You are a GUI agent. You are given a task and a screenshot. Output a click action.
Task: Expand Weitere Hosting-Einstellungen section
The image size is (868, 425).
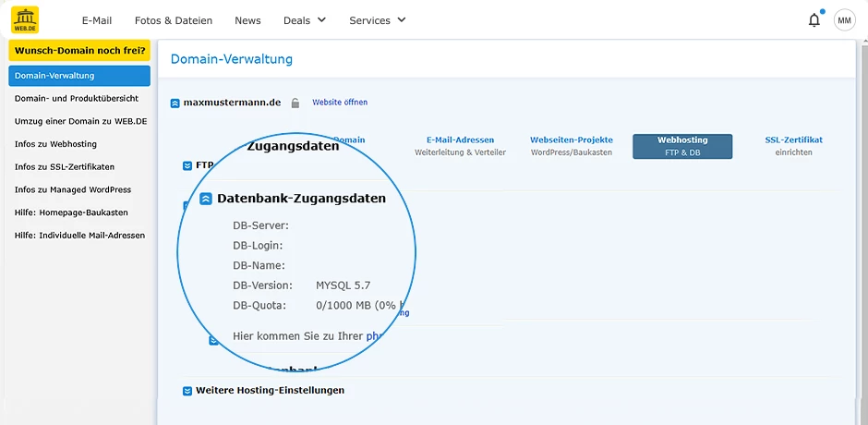tap(187, 391)
